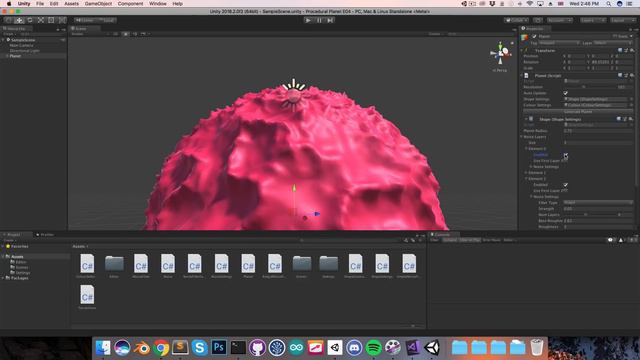640x360 pixels.
Task: Collapse the Element 2 foldout
Action: tap(527, 179)
